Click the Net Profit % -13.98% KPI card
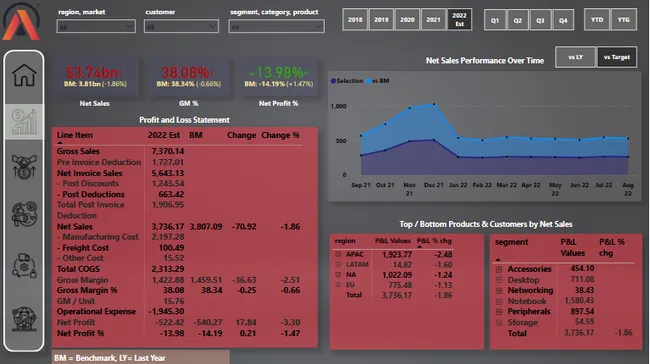 279,77
